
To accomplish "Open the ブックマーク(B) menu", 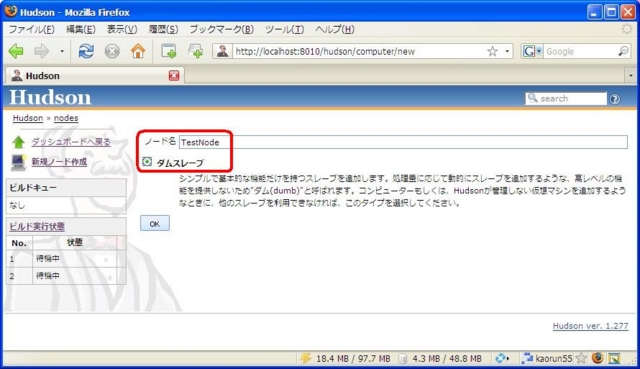I will coord(222,29).
